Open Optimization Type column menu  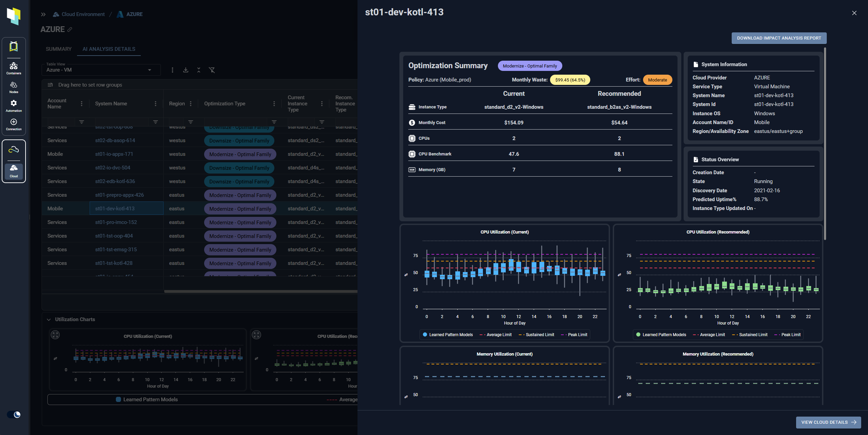point(274,104)
